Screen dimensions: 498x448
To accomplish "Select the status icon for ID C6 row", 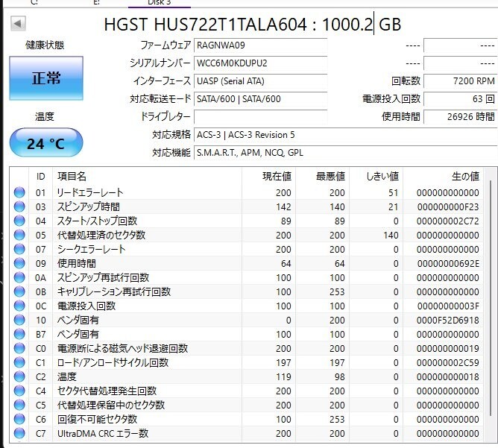I will tap(19, 419).
